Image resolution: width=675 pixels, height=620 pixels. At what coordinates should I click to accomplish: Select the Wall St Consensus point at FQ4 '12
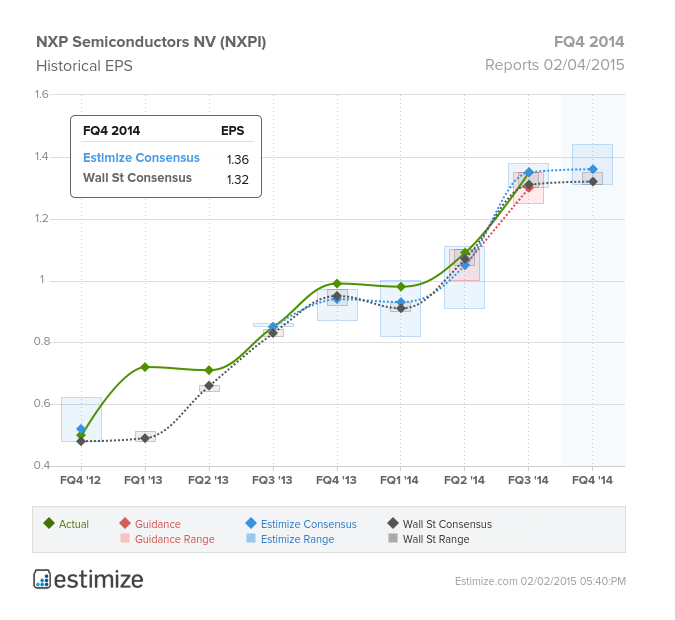[x=81, y=441]
